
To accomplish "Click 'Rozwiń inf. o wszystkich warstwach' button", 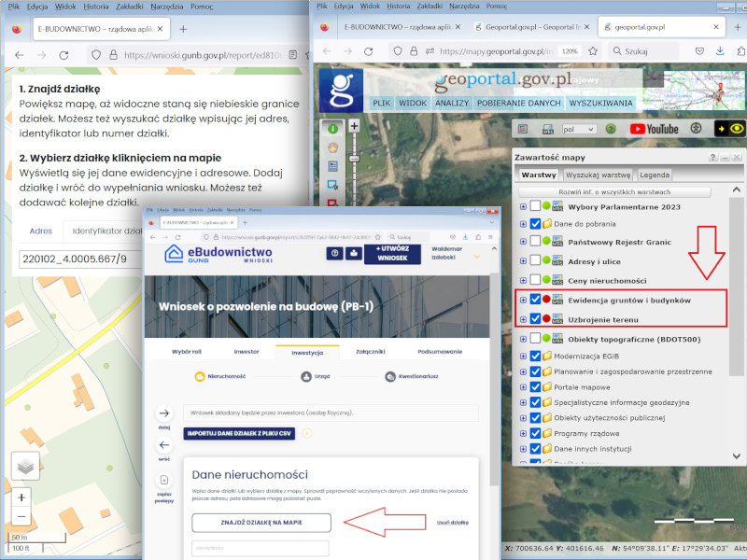I will [x=614, y=192].
